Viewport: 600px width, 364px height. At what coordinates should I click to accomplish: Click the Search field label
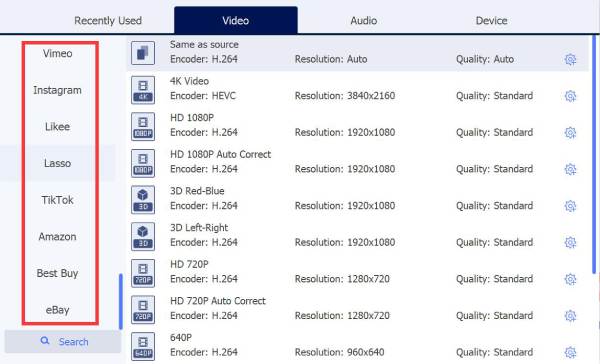click(x=73, y=342)
